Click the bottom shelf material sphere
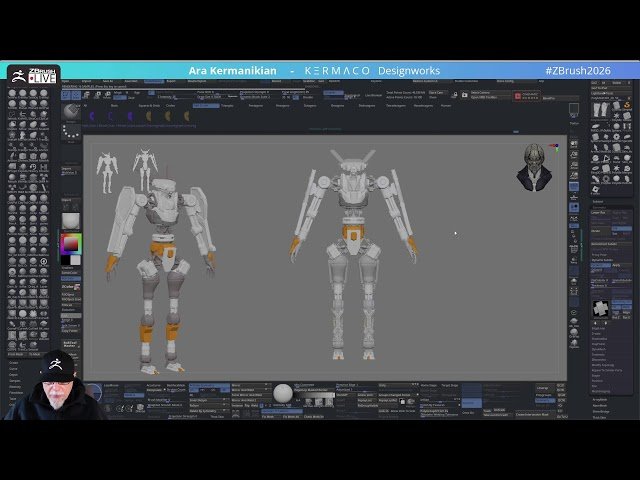The width and height of the screenshot is (640, 480). click(282, 393)
